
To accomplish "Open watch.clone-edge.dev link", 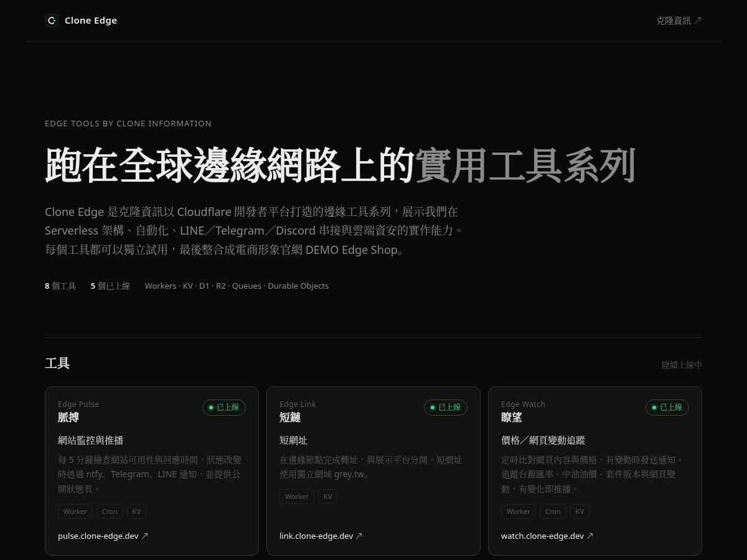I will coord(547,536).
